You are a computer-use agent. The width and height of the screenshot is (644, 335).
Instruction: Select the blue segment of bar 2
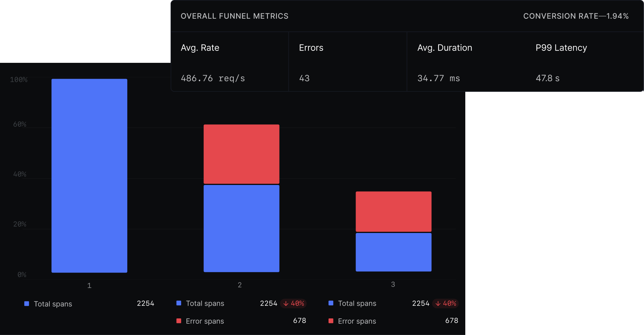241,228
